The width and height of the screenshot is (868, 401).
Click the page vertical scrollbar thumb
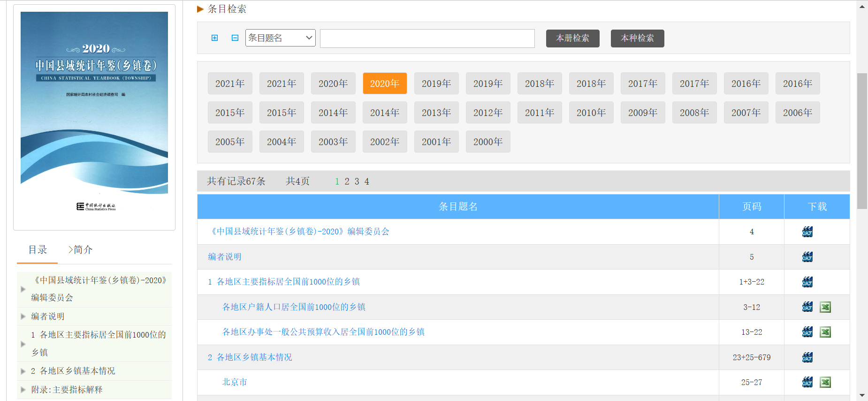[x=862, y=141]
